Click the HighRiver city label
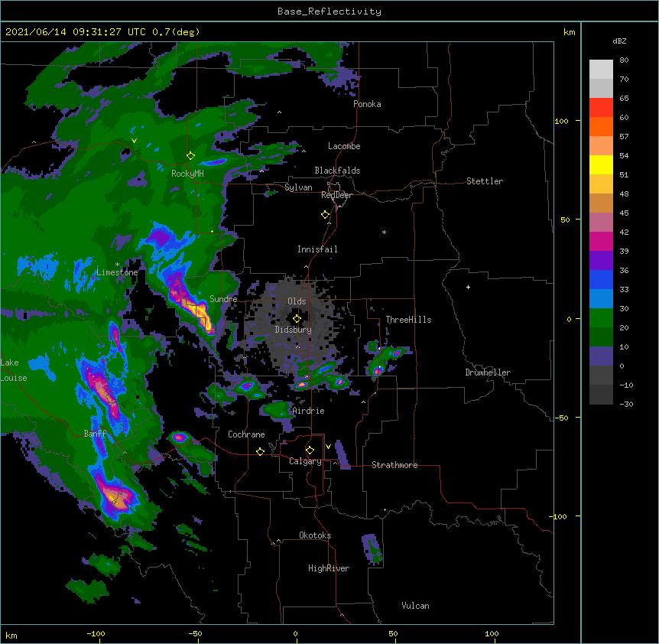The width and height of the screenshot is (659, 644). tap(329, 568)
